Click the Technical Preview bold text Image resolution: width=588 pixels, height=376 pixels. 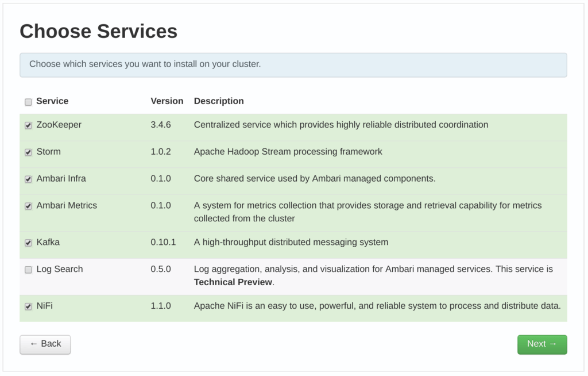(x=233, y=282)
